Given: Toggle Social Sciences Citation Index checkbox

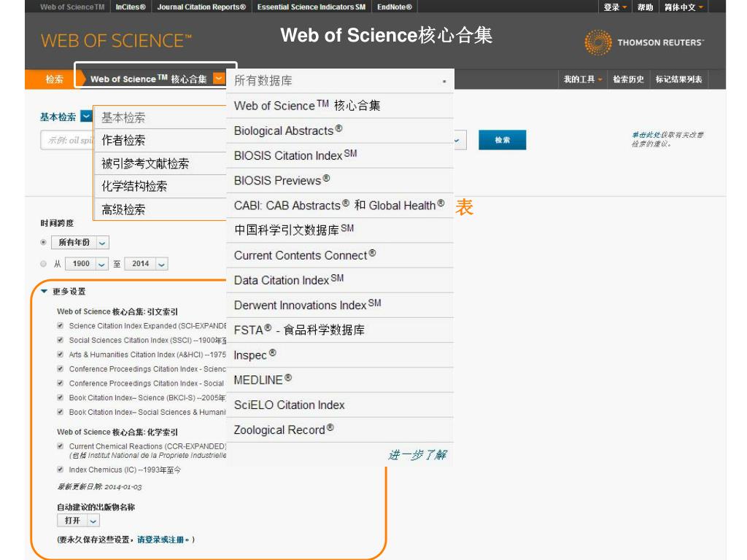Looking at the screenshot, I should [60, 340].
